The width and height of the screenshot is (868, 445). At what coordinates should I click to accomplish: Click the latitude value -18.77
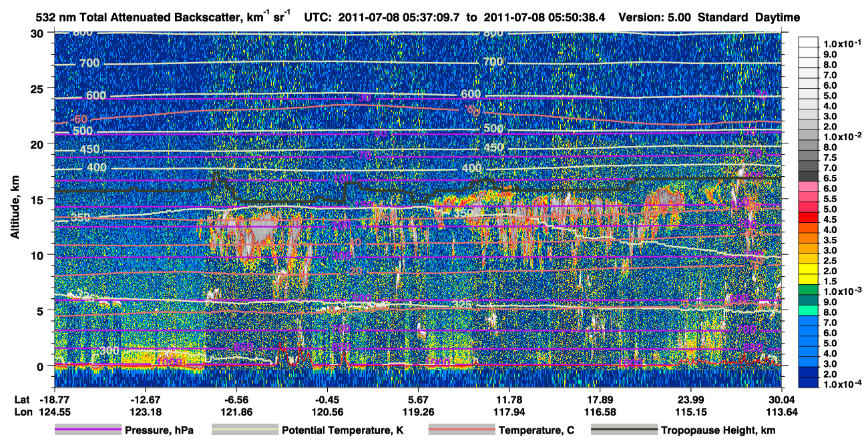tap(54, 400)
